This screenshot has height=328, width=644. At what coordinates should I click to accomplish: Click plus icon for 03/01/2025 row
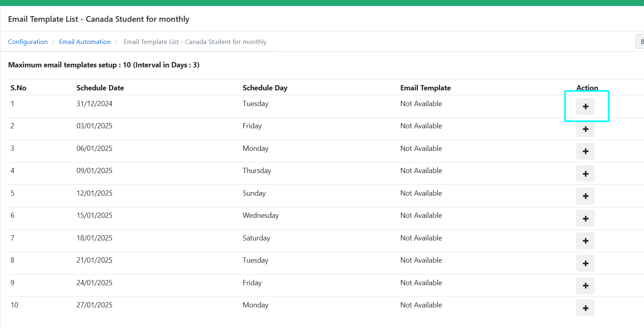point(585,129)
